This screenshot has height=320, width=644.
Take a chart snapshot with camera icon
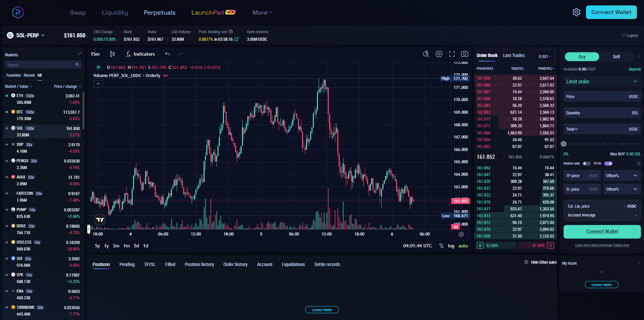[x=465, y=54]
